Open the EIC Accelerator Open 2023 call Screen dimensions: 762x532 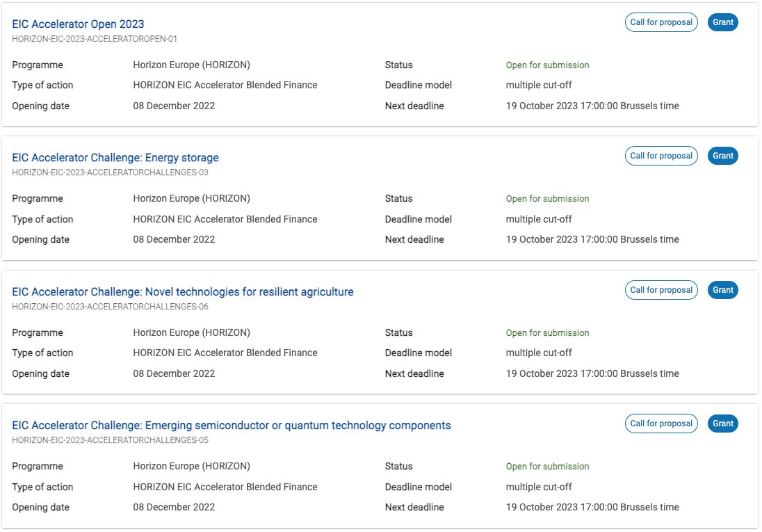point(78,24)
